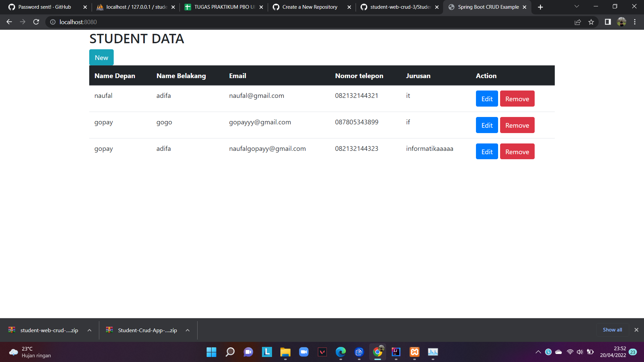View site information icon in address bar

(53, 22)
